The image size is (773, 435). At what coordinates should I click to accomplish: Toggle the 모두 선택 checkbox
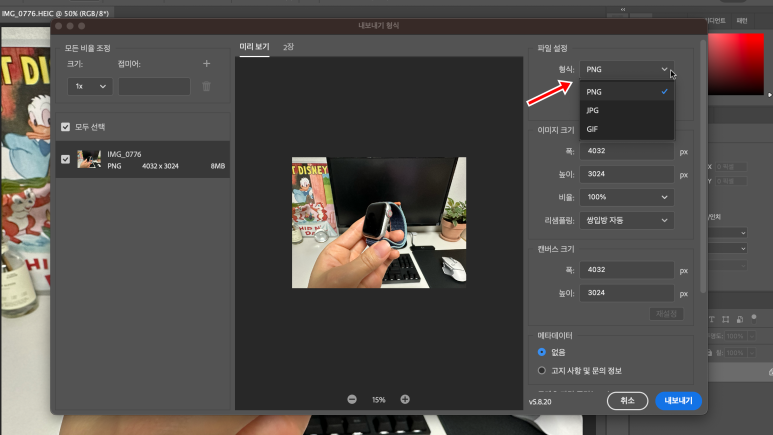click(x=66, y=127)
